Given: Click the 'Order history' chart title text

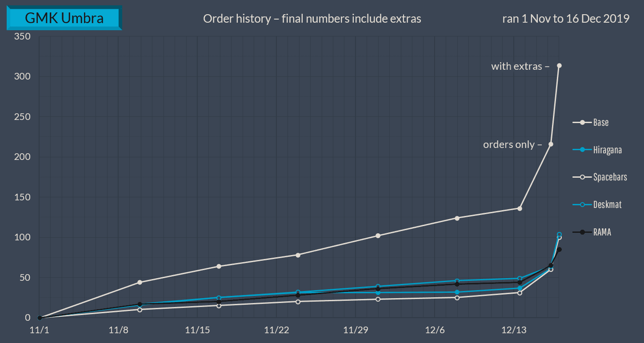Looking at the screenshot, I should coord(312,19).
